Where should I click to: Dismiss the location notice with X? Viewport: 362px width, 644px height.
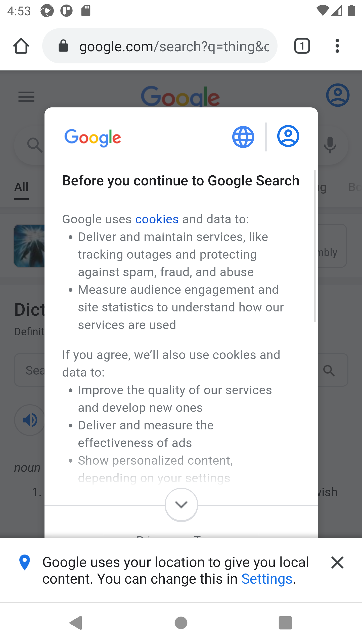337,562
